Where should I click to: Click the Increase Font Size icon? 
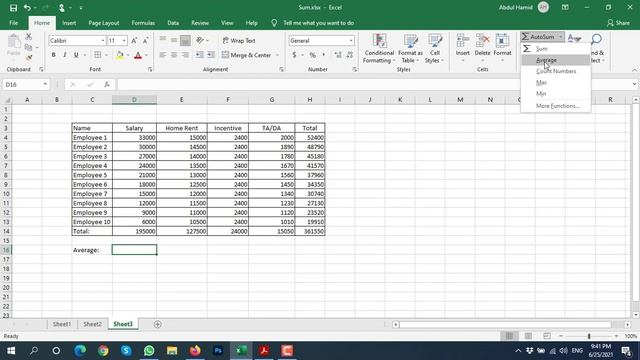tap(134, 40)
